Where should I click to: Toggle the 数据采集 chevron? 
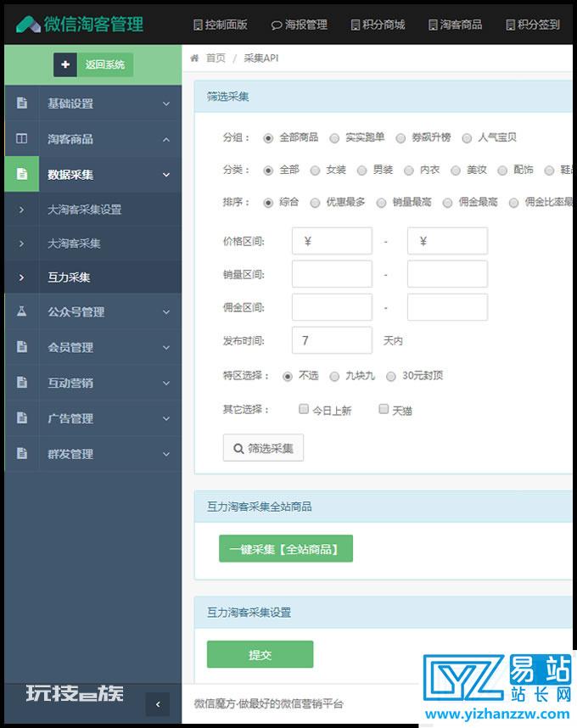click(x=166, y=175)
